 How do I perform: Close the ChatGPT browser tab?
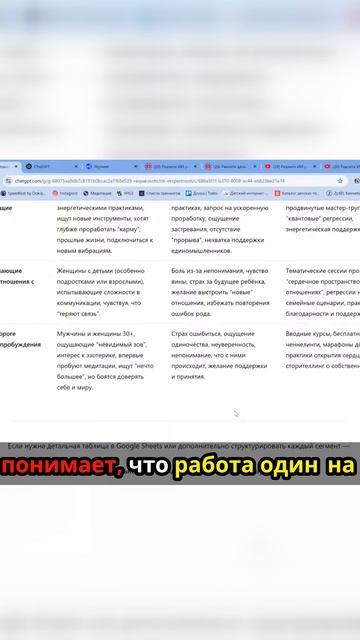[x=76, y=167]
